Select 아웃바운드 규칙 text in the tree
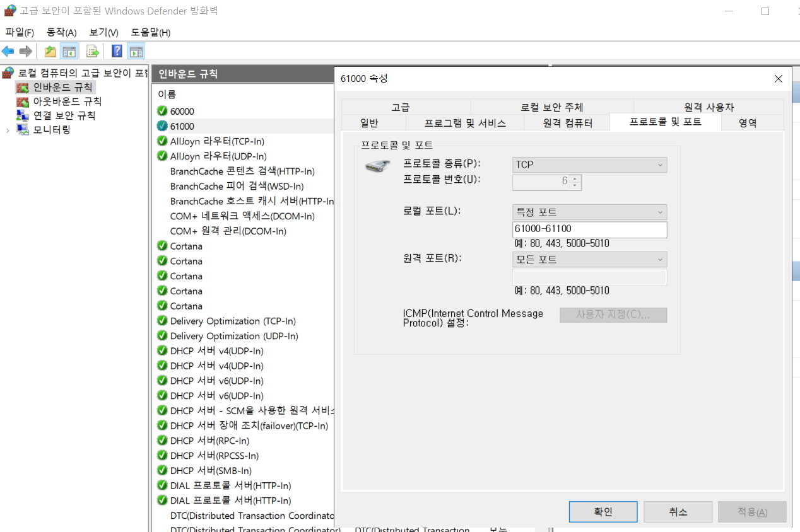 click(68, 101)
